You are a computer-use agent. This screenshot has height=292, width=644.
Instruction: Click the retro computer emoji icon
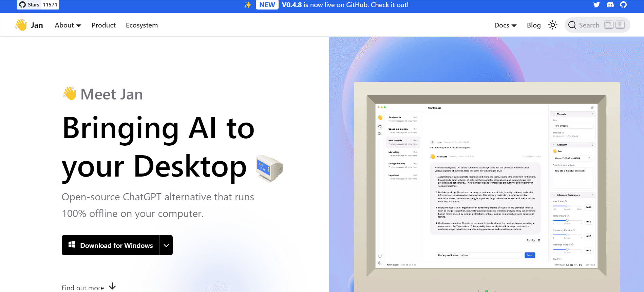point(269,168)
